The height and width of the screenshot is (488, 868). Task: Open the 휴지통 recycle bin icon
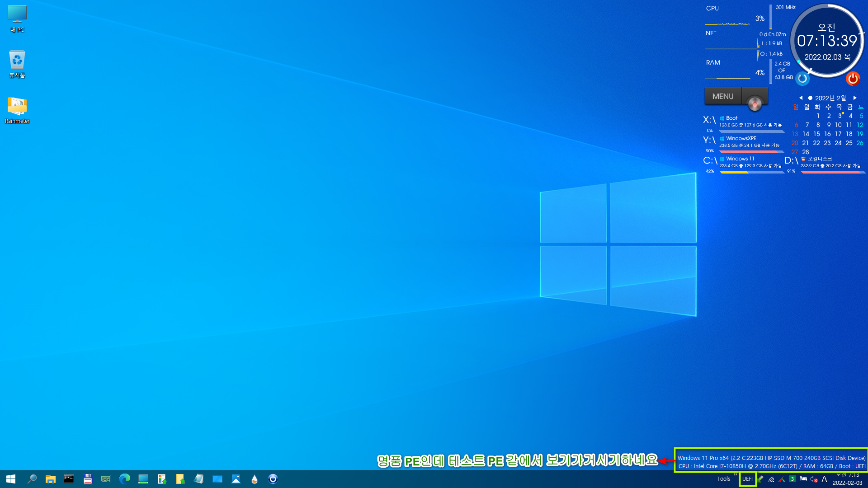[17, 64]
